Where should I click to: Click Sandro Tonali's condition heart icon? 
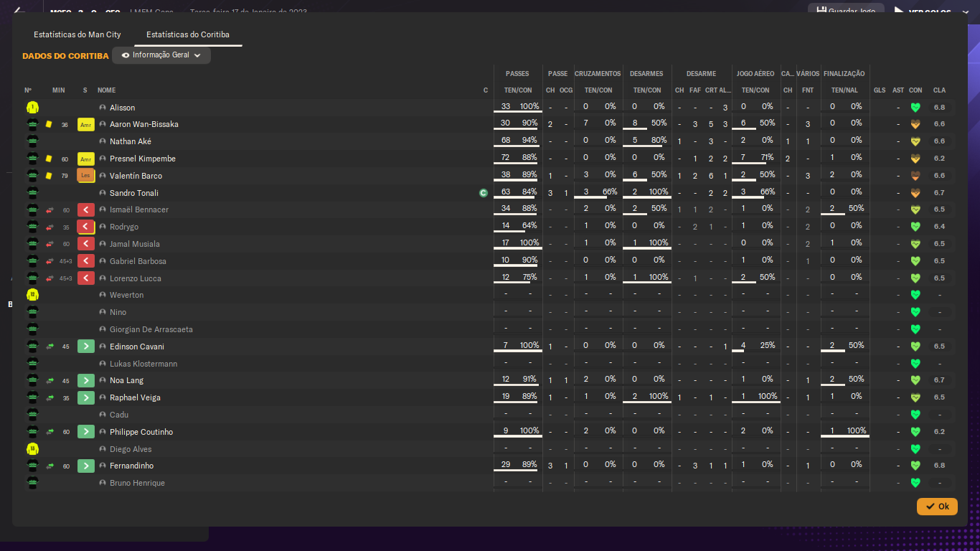[915, 193]
